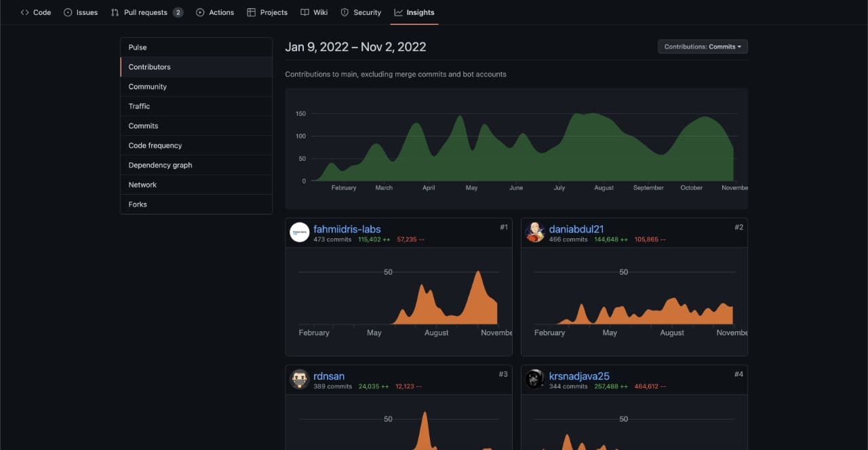The image size is (868, 450).
Task: Open krsnadjava25 avatar image
Action: click(x=535, y=379)
